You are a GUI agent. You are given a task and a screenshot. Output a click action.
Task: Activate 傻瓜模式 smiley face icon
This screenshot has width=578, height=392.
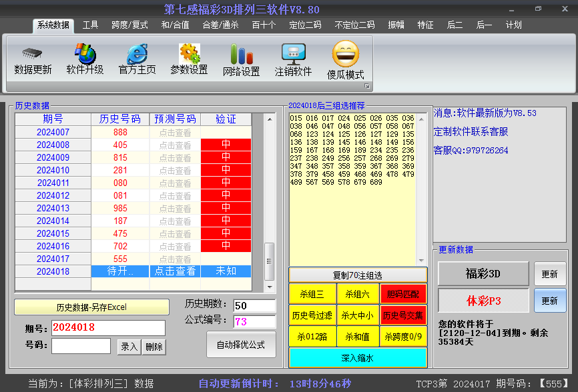pyautogui.click(x=346, y=54)
